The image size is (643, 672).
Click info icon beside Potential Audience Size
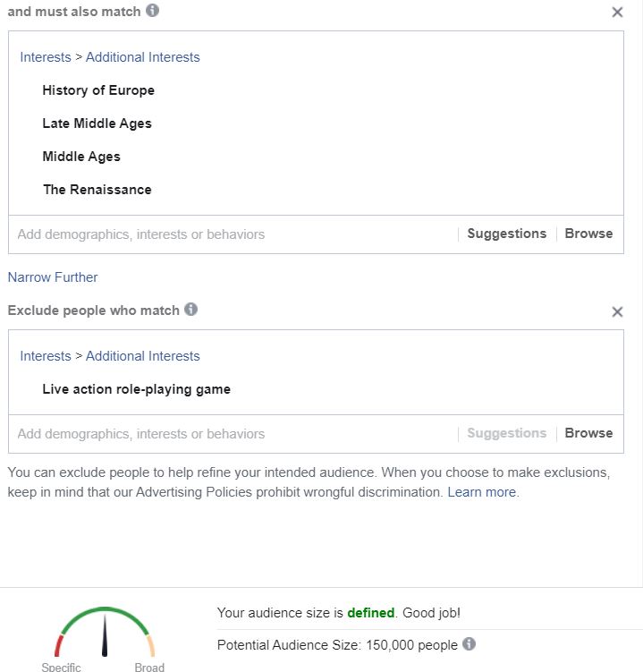click(x=470, y=643)
